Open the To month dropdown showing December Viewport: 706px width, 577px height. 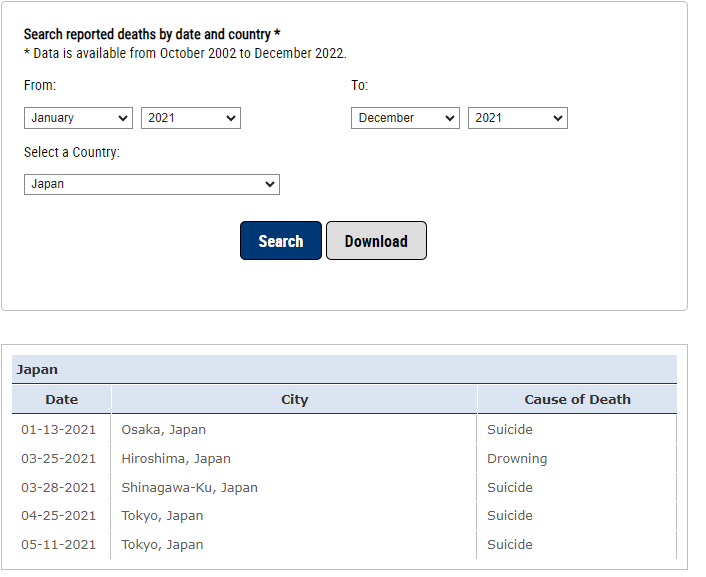[405, 118]
